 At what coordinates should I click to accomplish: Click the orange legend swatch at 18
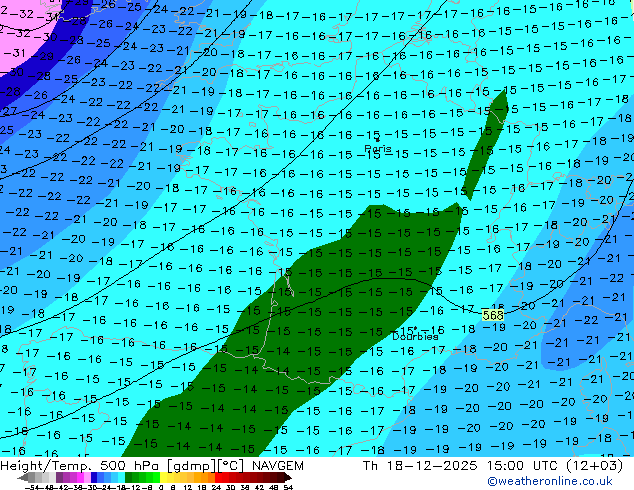pyautogui.click(x=205, y=477)
